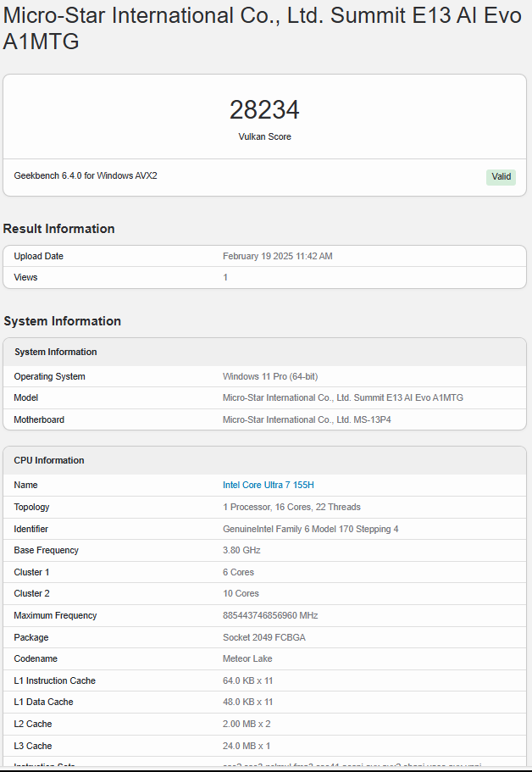Select the Upload Date label

point(38,256)
